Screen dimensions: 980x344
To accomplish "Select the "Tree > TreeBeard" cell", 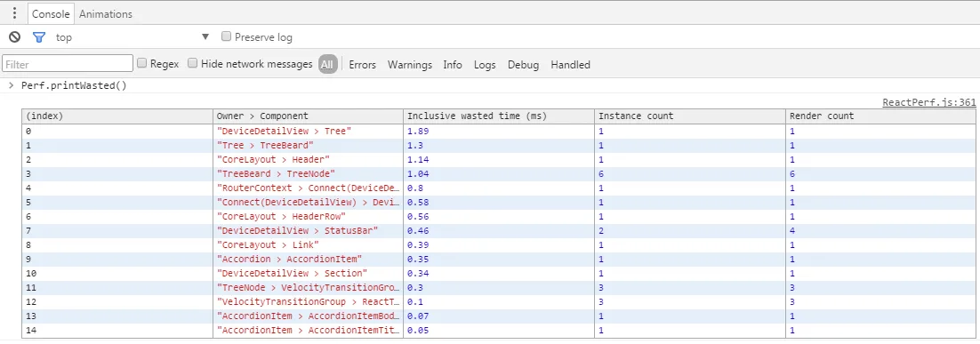I will [x=308, y=146].
